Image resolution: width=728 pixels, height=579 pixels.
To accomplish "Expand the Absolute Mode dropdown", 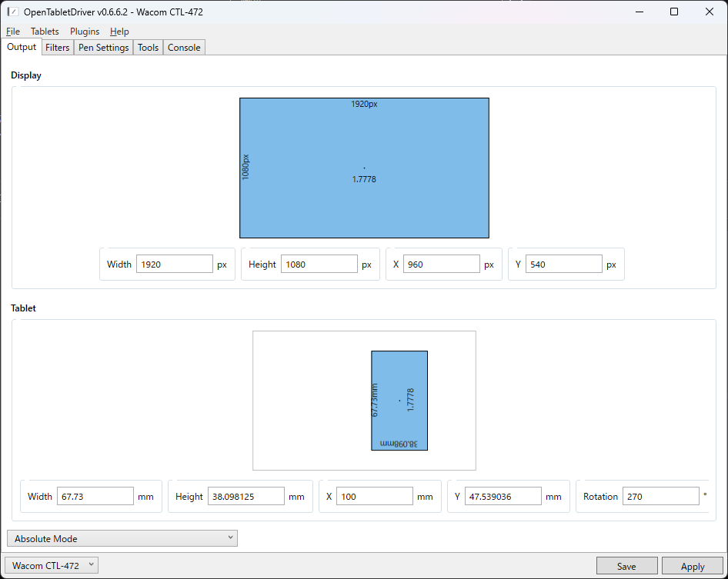I will (x=122, y=538).
